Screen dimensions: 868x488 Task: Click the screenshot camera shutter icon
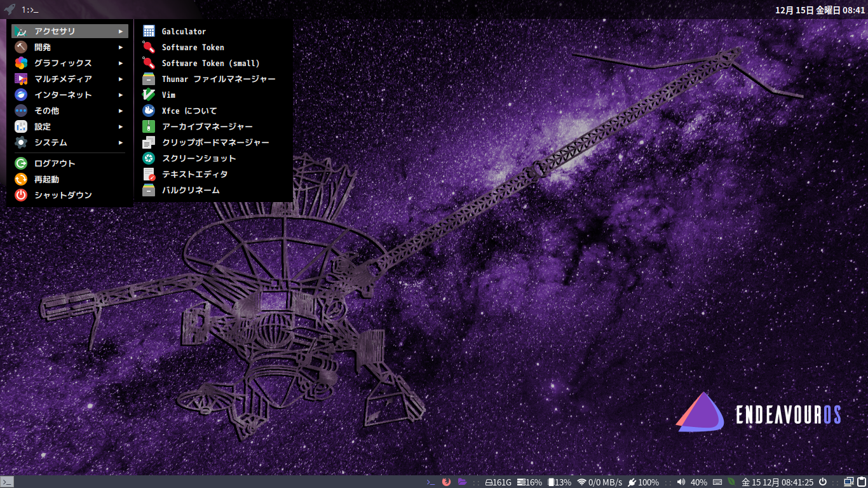[x=149, y=158]
